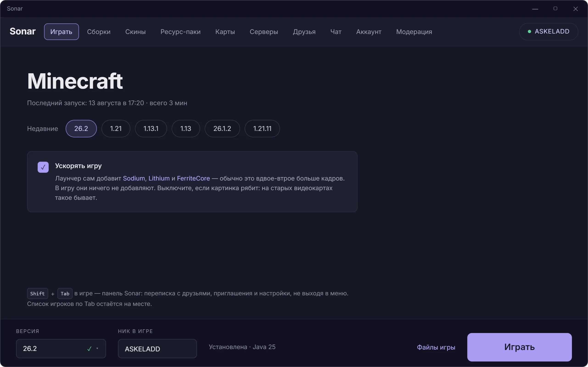
Task: Close the Sonar window
Action: pyautogui.click(x=575, y=9)
